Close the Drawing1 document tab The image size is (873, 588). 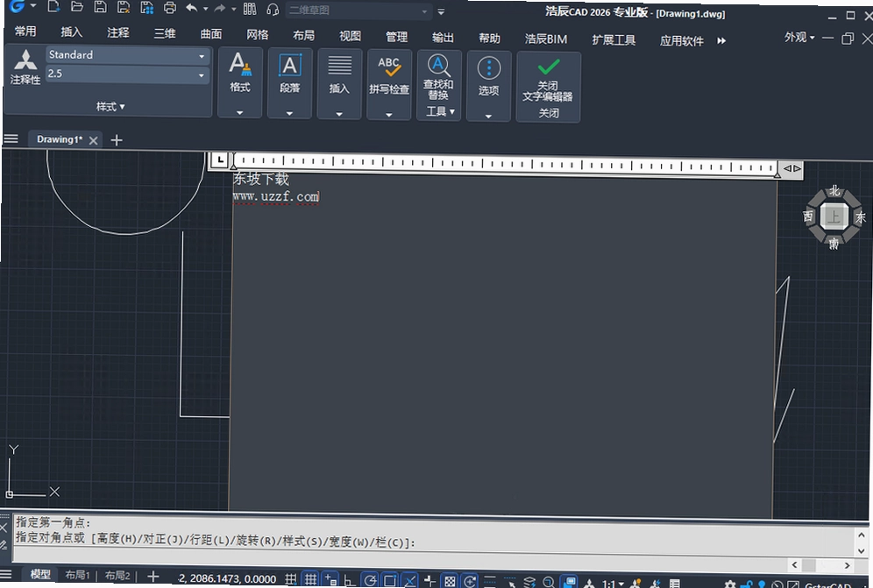pos(94,140)
